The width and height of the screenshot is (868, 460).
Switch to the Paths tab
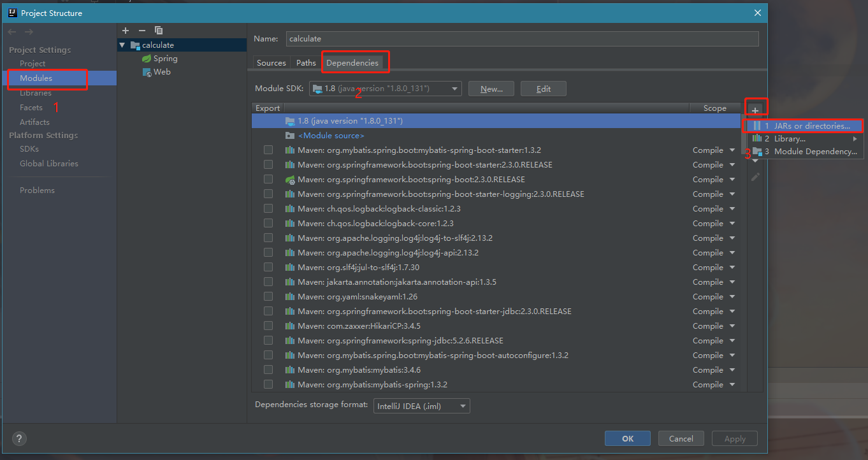point(306,63)
